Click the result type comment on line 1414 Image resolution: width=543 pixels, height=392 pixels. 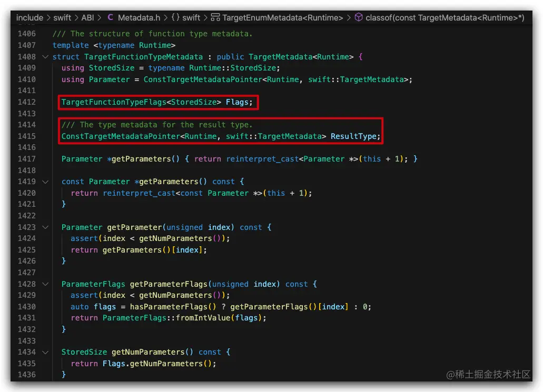click(x=157, y=125)
